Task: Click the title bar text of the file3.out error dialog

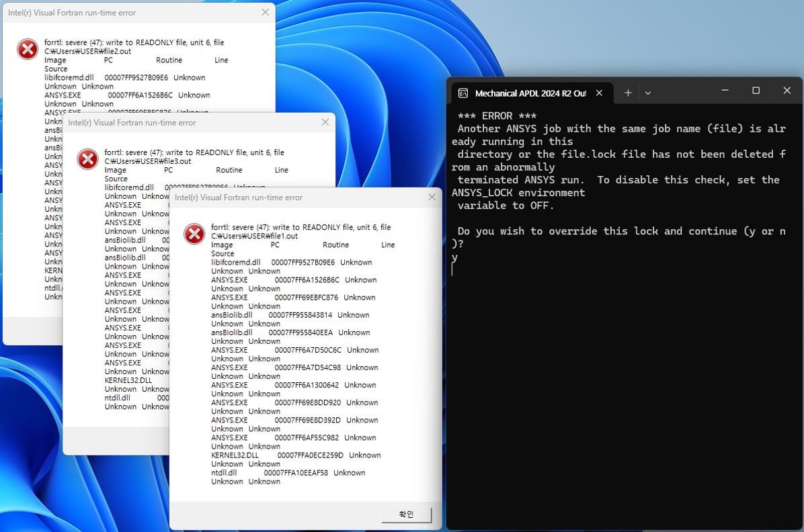Action: [132, 122]
